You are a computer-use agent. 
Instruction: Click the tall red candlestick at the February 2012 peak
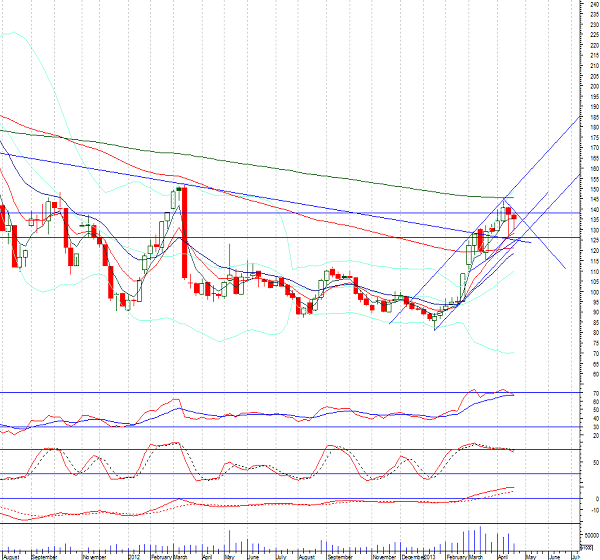(x=184, y=232)
